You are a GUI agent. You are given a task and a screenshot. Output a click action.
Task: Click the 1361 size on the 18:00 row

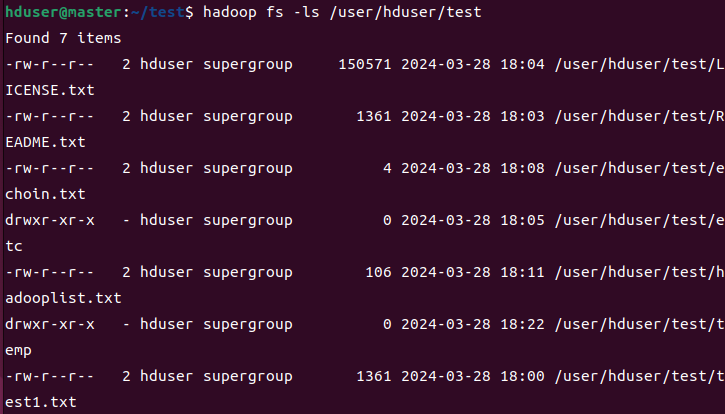374,376
